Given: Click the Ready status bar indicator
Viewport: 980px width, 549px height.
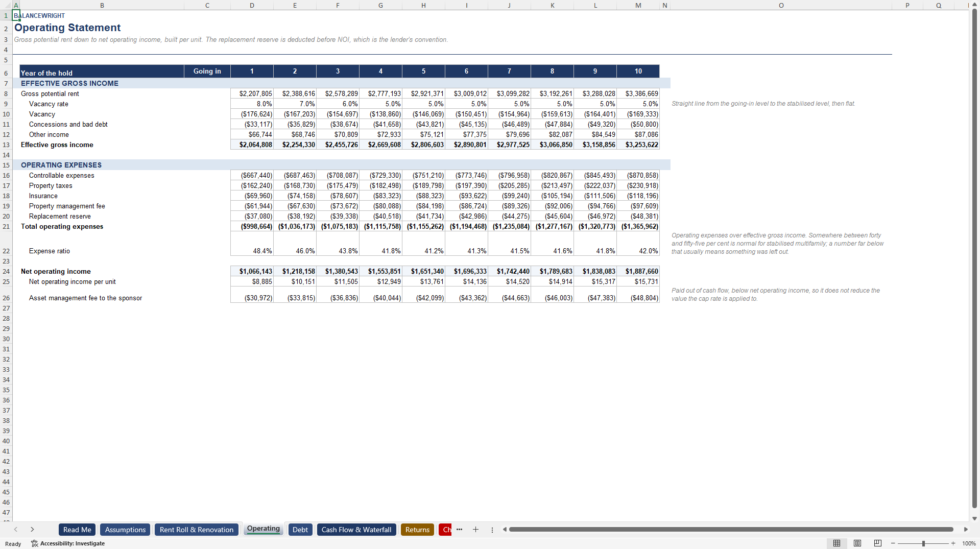Looking at the screenshot, I should tap(13, 544).
